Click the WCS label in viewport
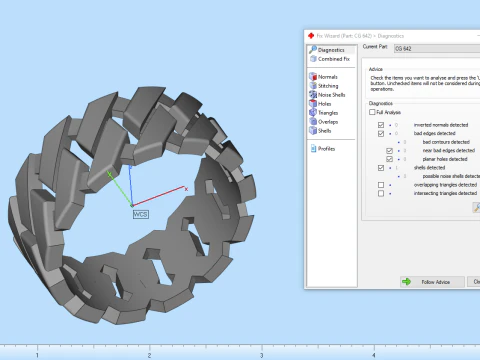Screen dimensions: 480x360 pyautogui.click(x=141, y=214)
